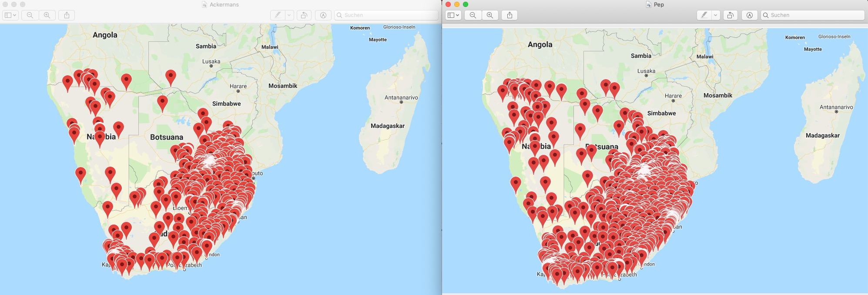Focus the Pep window search field
The width and height of the screenshot is (868, 295).
[812, 15]
